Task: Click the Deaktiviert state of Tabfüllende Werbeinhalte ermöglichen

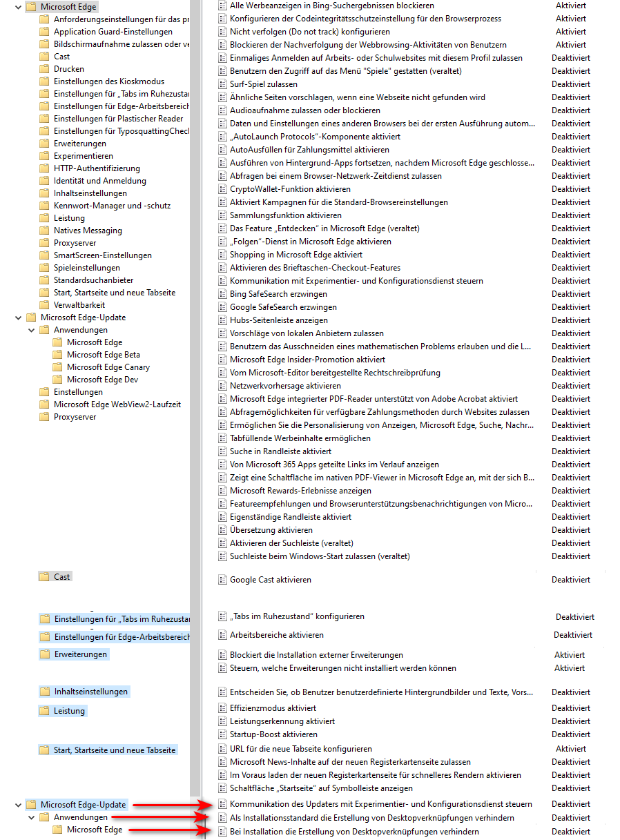Action: [x=570, y=438]
